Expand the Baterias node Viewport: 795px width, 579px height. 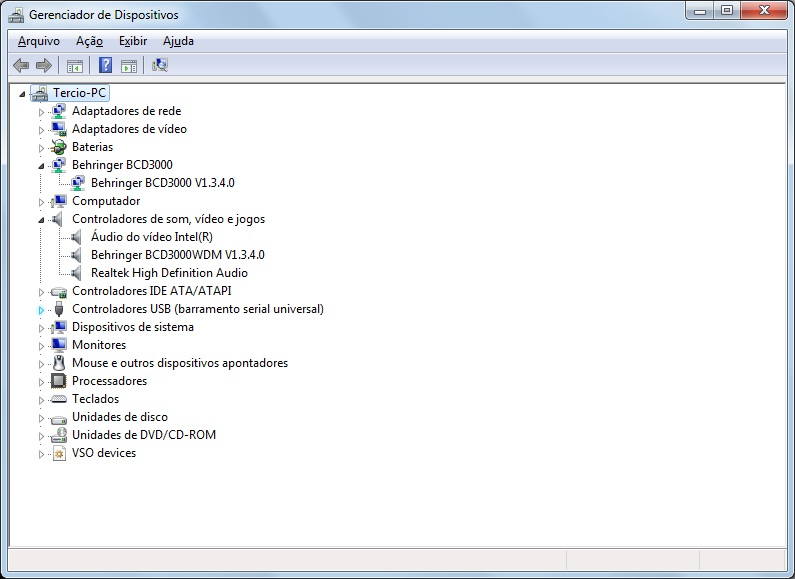tap(41, 148)
